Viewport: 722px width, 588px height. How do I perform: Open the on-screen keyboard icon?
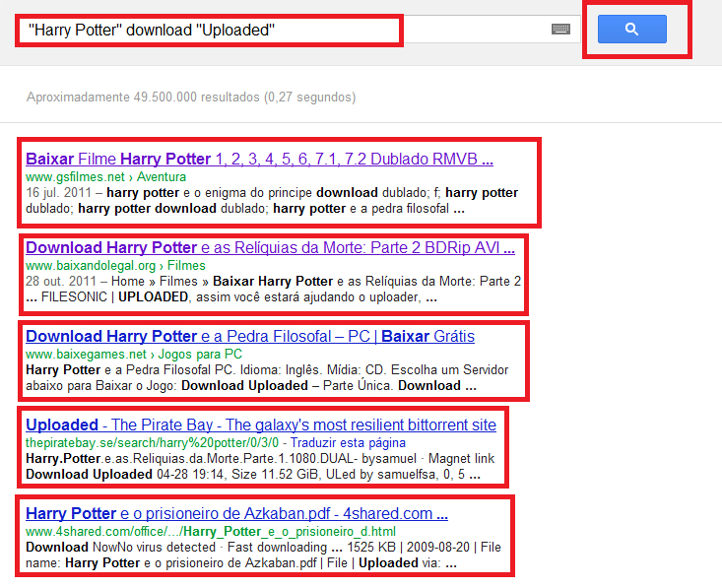point(560,30)
